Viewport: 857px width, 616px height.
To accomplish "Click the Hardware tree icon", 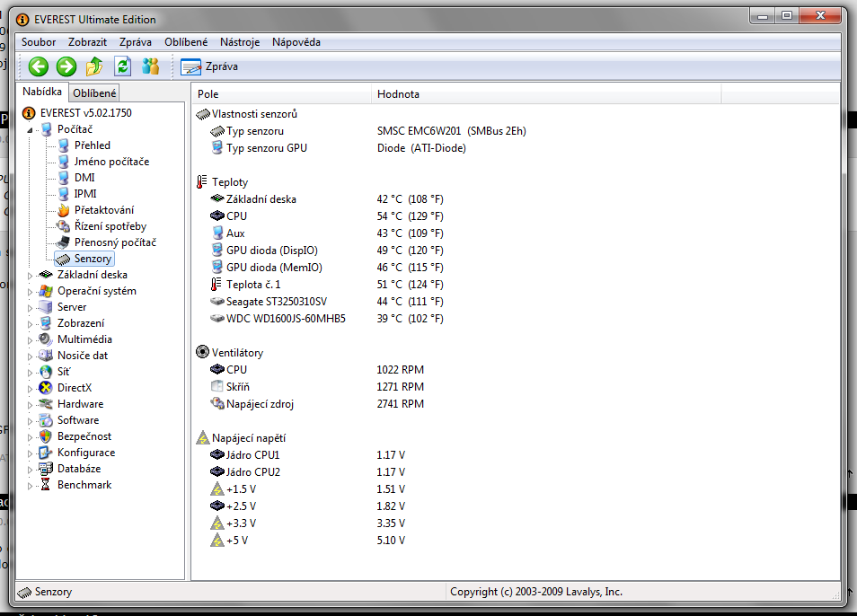I will point(46,404).
